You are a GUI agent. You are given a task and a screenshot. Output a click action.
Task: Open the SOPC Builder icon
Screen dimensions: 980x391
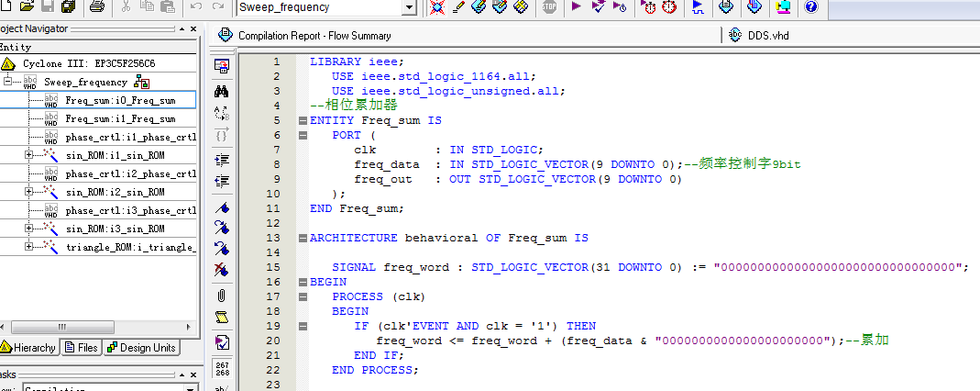(783, 6)
